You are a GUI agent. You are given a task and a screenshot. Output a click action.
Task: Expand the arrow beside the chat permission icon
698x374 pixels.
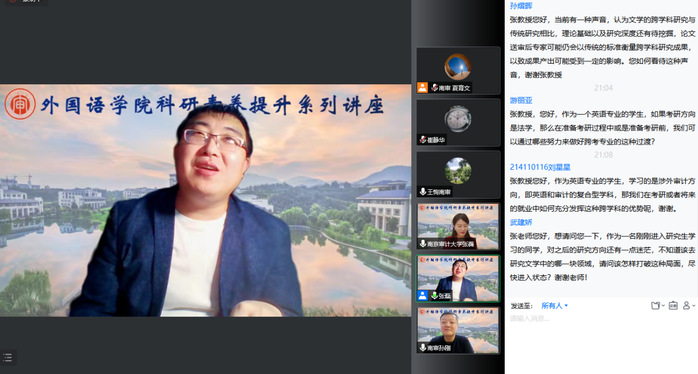[694, 306]
